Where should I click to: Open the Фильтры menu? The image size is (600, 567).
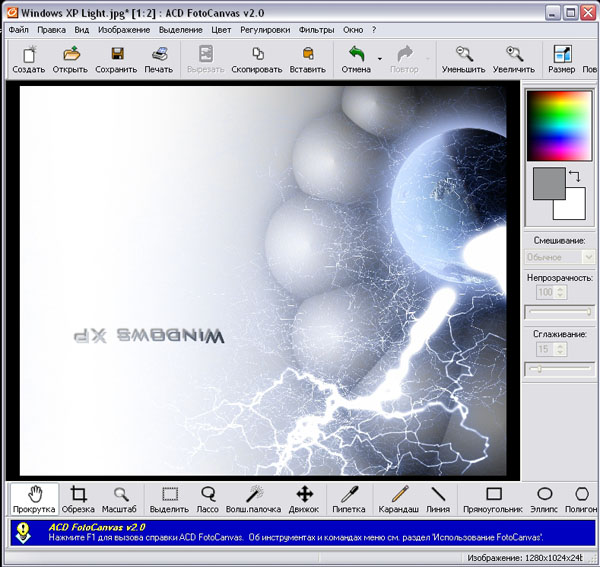tap(316, 30)
